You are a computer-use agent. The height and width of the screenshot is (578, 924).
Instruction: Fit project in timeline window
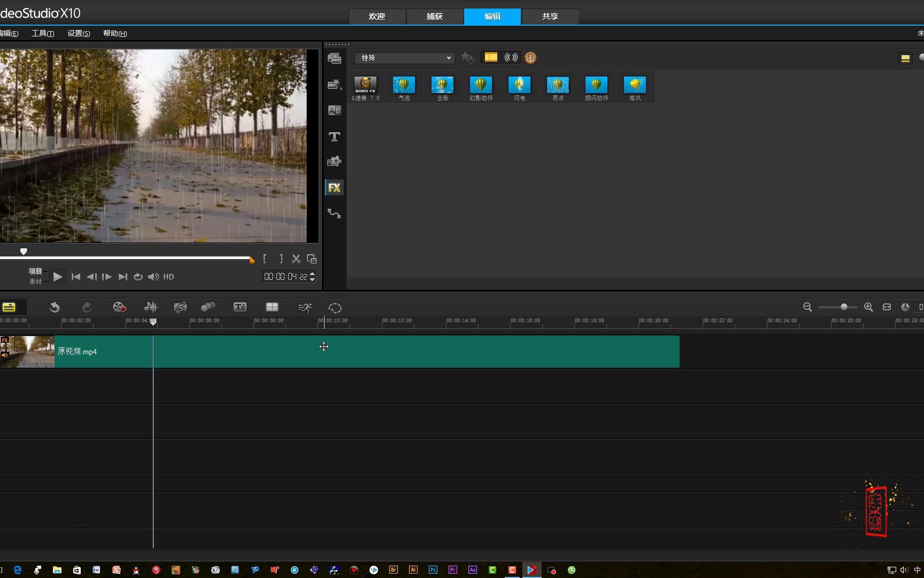887,307
